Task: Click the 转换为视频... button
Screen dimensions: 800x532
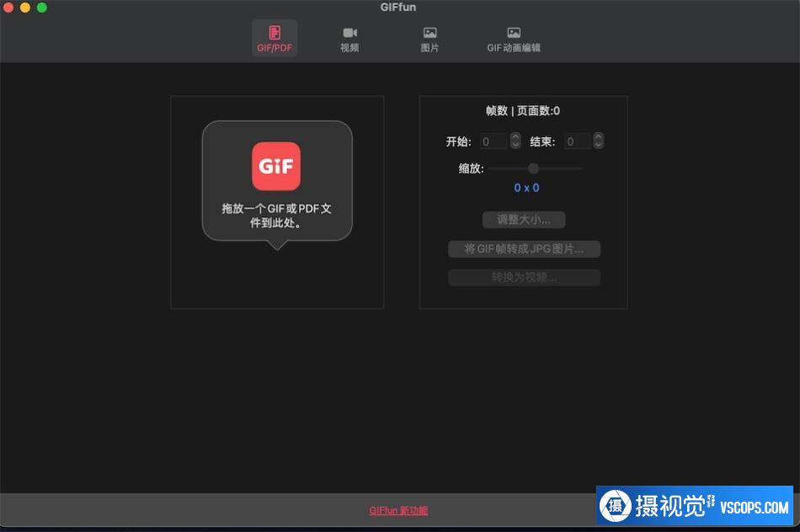Action: 524,278
